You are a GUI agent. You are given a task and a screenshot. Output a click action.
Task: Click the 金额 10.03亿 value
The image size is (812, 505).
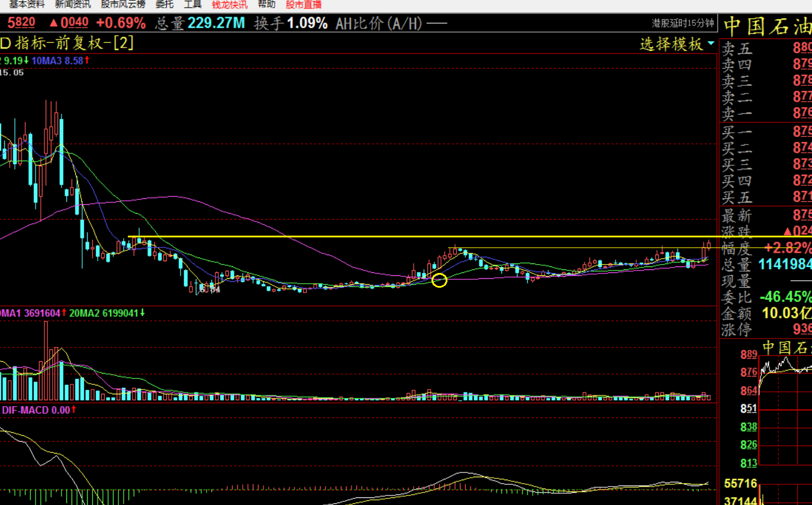click(x=787, y=313)
